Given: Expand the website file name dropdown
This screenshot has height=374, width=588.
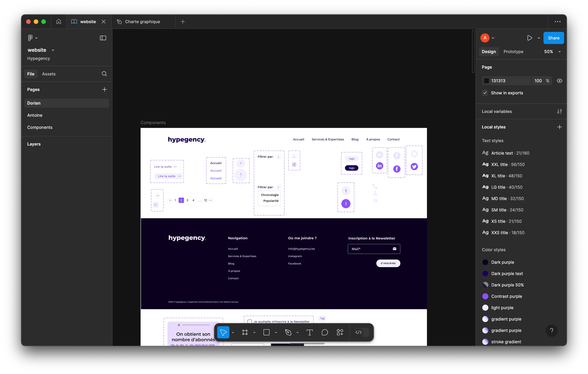Looking at the screenshot, I should pos(53,50).
